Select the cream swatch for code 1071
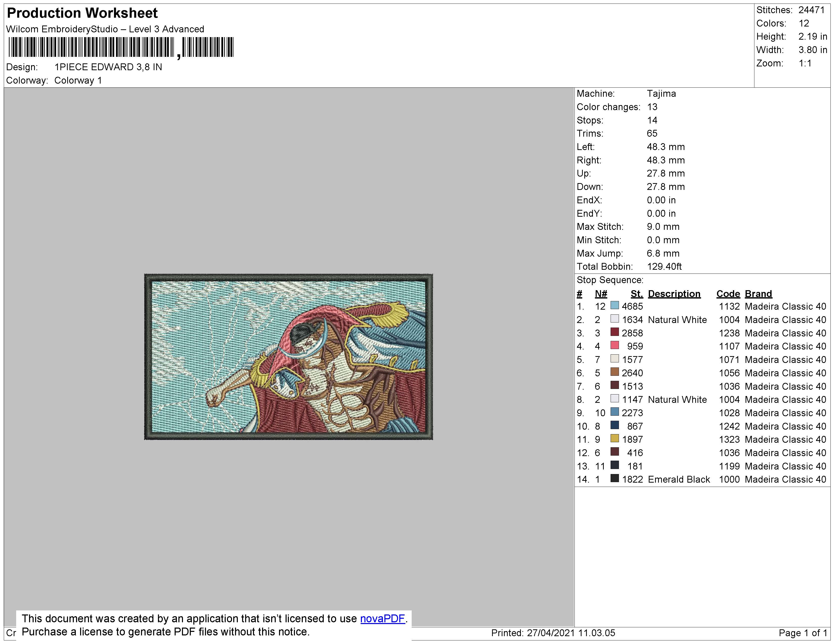This screenshot has height=644, width=834. (614, 359)
